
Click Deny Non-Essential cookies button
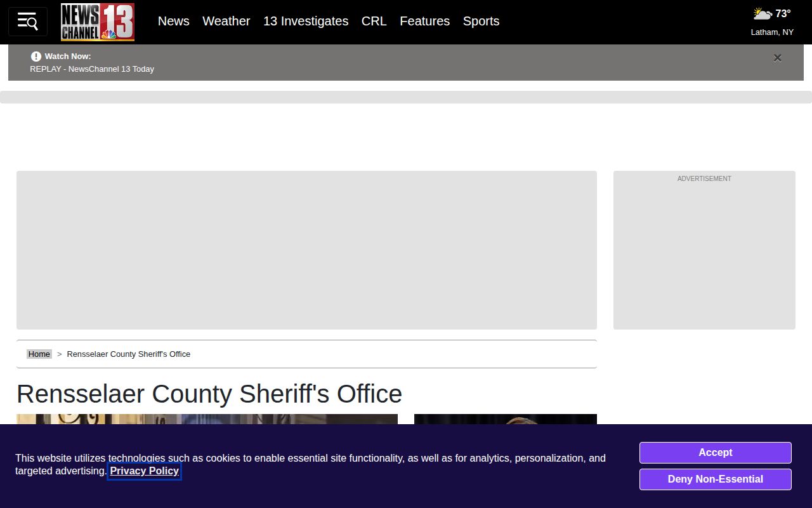tap(716, 479)
